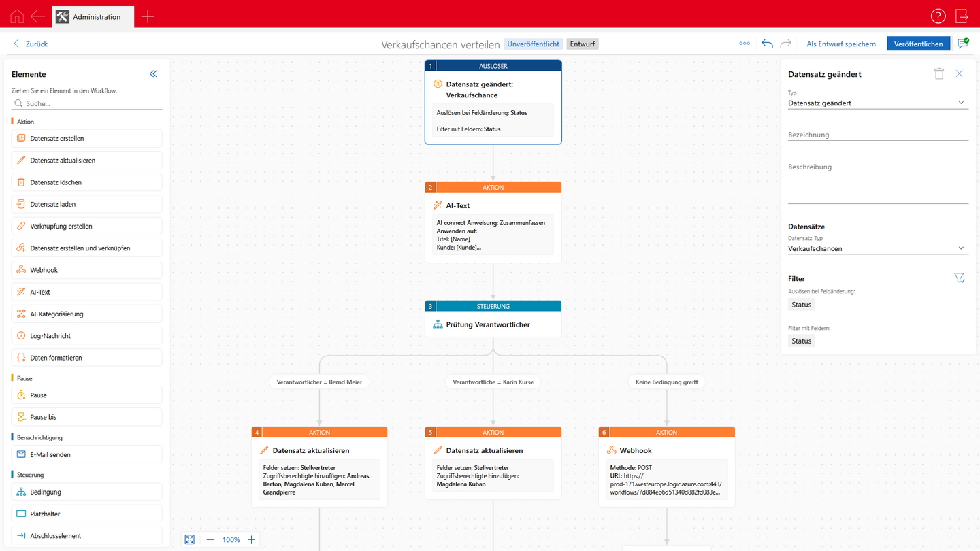
Task: Click the logout icon at top right
Action: [962, 16]
